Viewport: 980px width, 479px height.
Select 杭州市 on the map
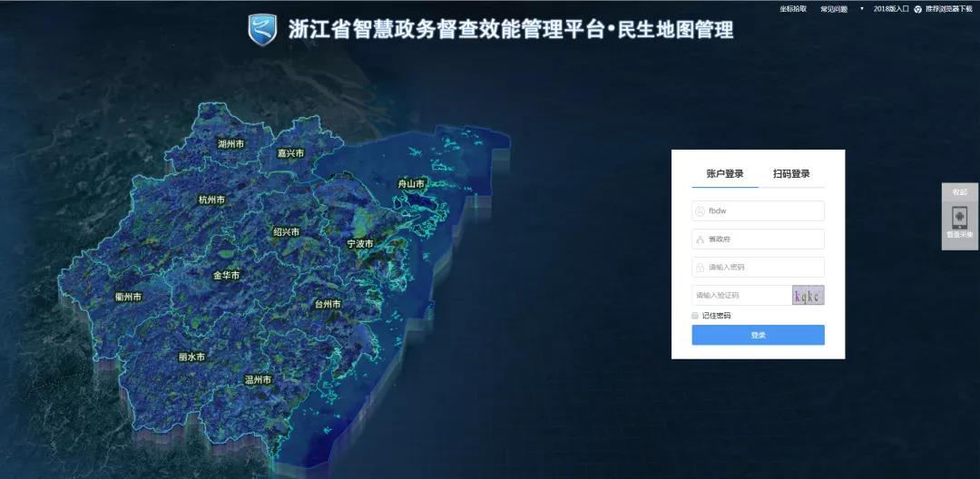coord(211,200)
